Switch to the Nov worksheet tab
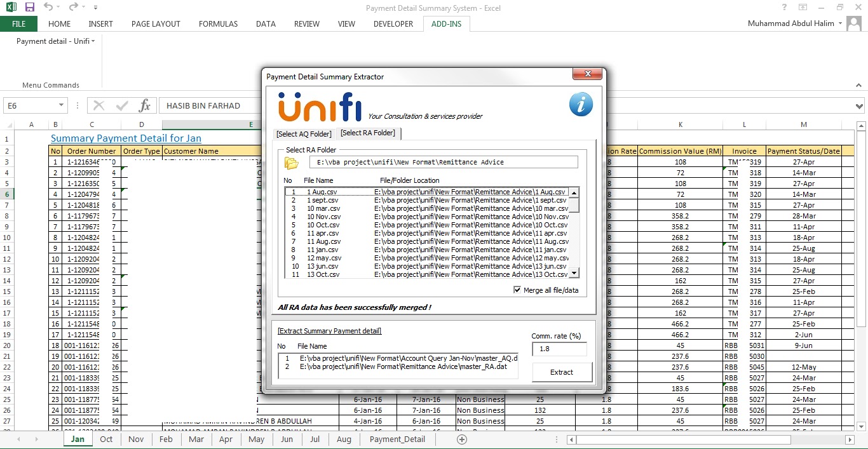868x449 pixels. [x=136, y=439]
